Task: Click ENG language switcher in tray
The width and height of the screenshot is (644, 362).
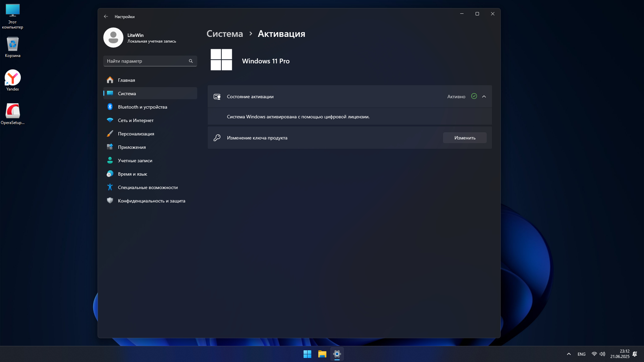Action: [x=582, y=354]
